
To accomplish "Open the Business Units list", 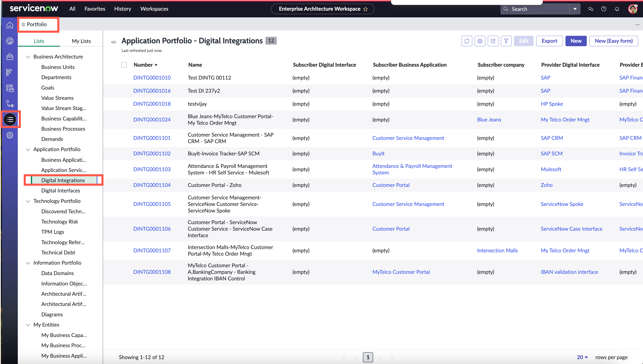I will 58,67.
